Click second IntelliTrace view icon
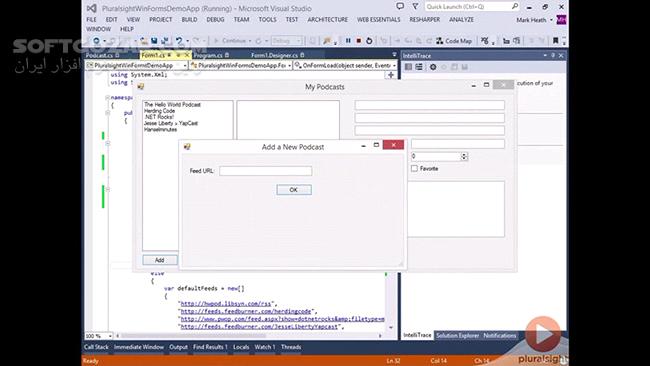 click(x=419, y=67)
